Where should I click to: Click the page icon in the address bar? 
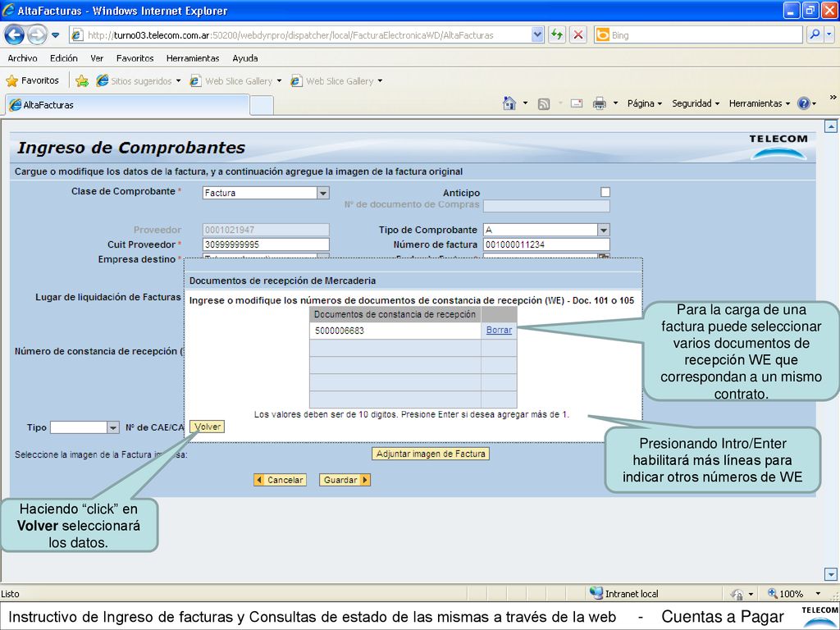point(77,35)
